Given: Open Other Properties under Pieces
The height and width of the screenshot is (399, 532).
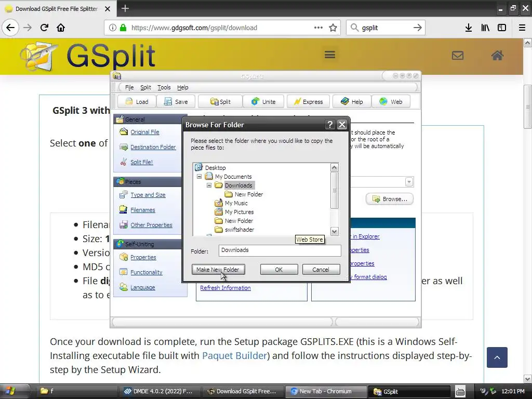Looking at the screenshot, I should click(x=151, y=224).
